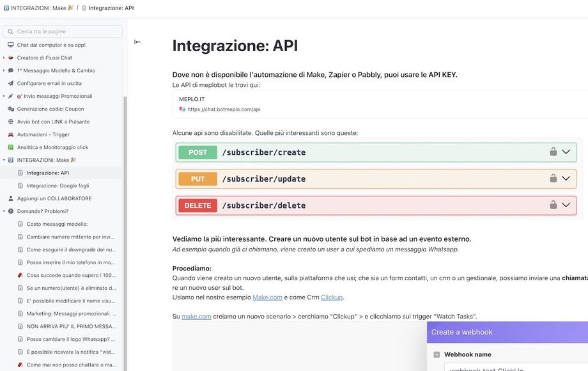The width and height of the screenshot is (588, 371).
Task: Expand the POST /subscriber/create chevron
Action: point(566,152)
